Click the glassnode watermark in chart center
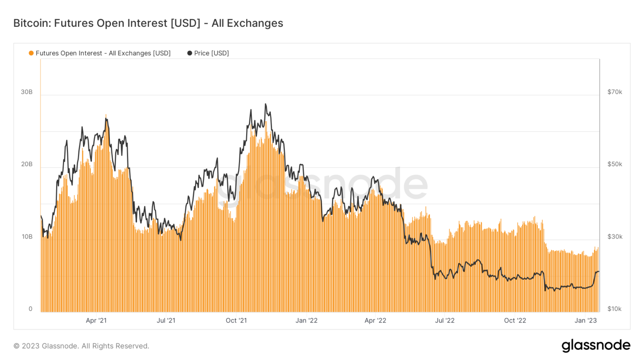The height and width of the screenshot is (362, 644). point(322,184)
